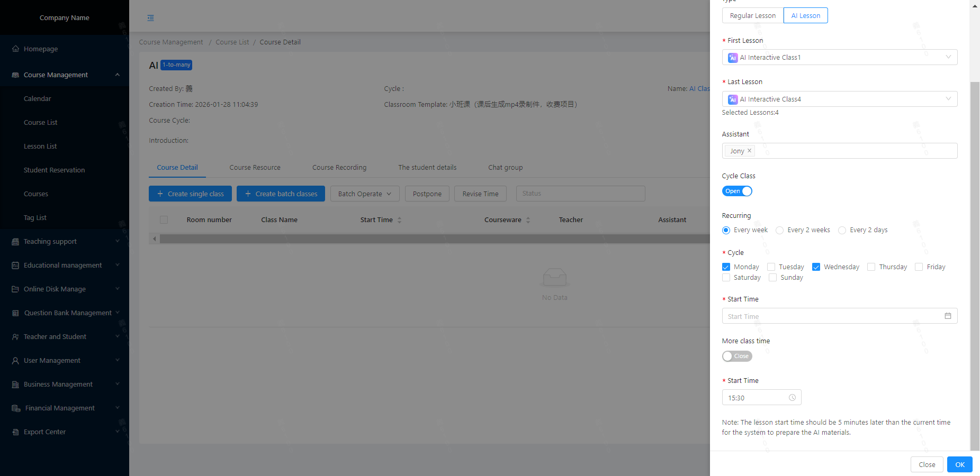Turn off the Cycle Class switch
The image size is (980, 476).
click(736, 191)
